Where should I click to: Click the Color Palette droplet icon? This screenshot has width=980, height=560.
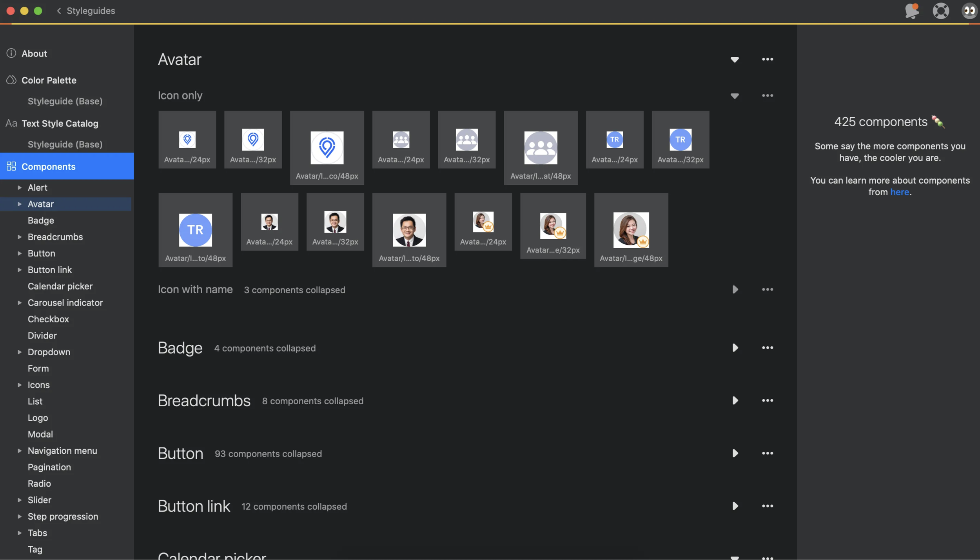(x=11, y=80)
